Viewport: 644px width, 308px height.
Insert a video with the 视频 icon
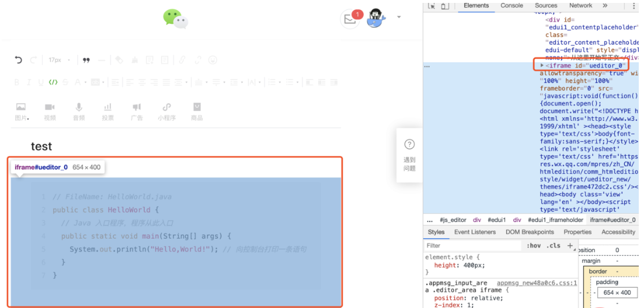50,112
